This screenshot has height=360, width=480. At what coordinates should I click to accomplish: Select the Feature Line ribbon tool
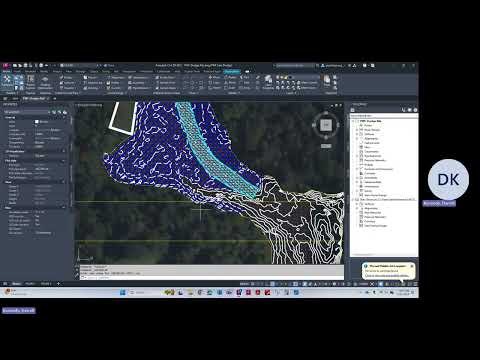click(93, 83)
